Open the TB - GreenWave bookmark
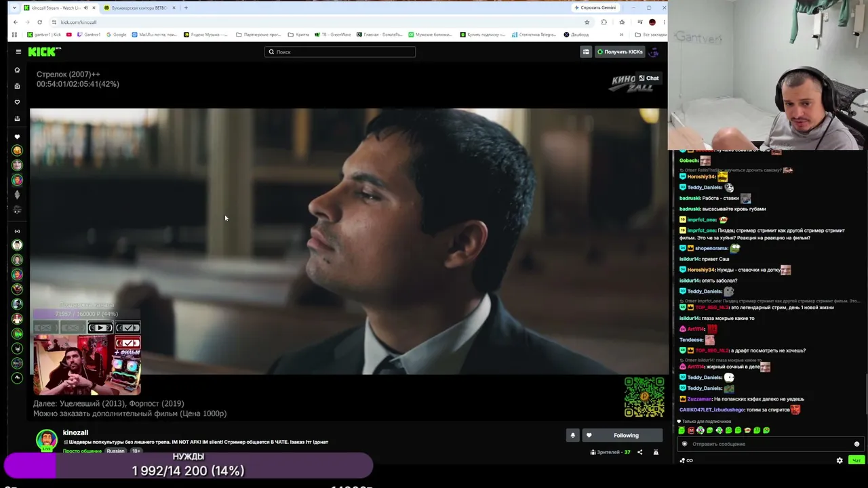This screenshot has width=868, height=488. (332, 35)
